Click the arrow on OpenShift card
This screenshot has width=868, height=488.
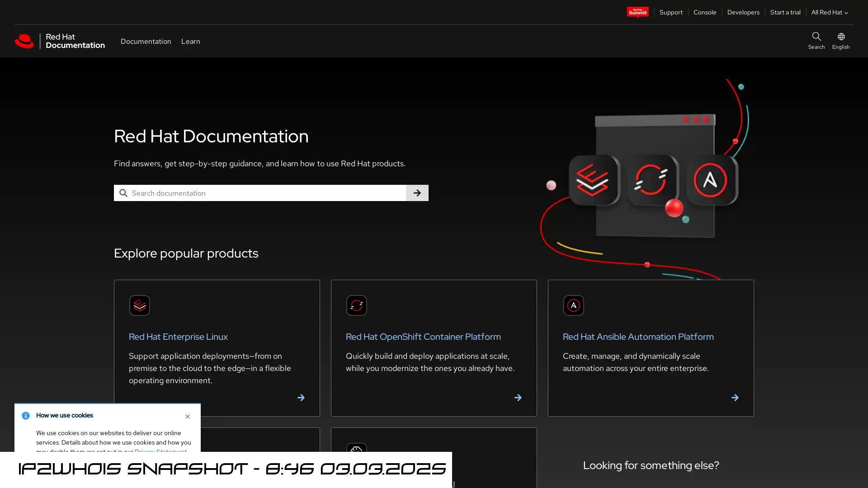click(x=518, y=398)
